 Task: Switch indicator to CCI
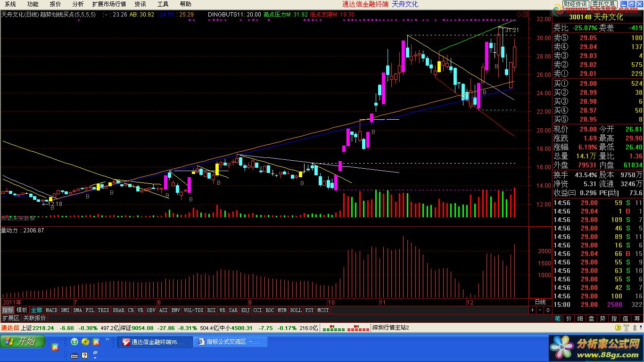(x=258, y=310)
